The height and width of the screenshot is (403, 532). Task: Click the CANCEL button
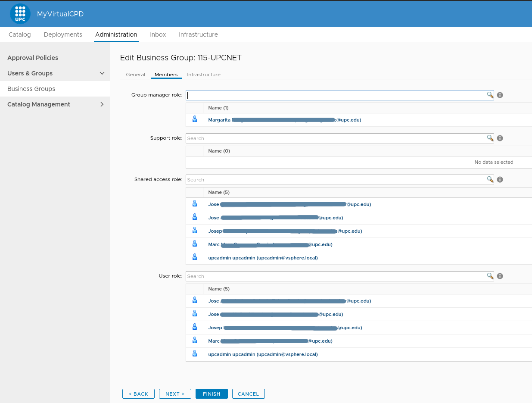pyautogui.click(x=248, y=394)
